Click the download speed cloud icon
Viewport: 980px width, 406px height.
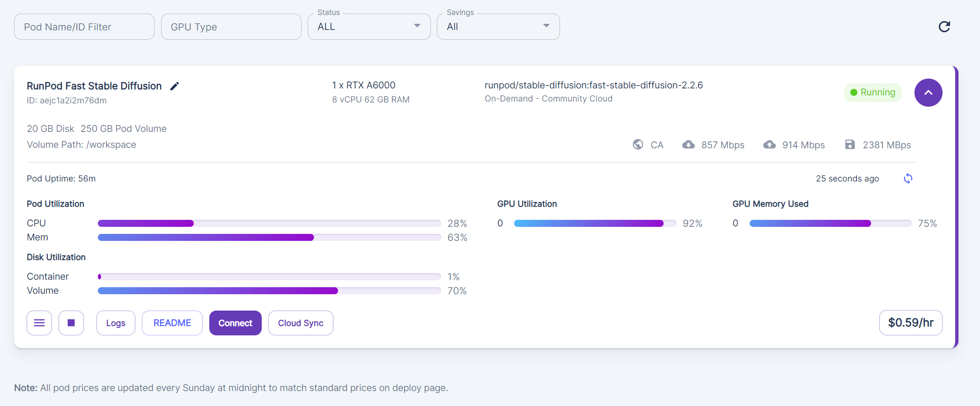tap(688, 145)
